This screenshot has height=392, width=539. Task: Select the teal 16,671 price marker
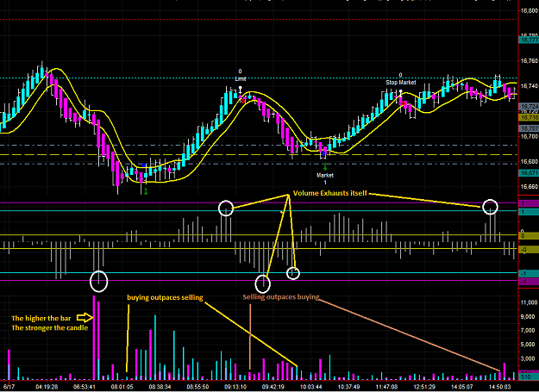(529, 173)
